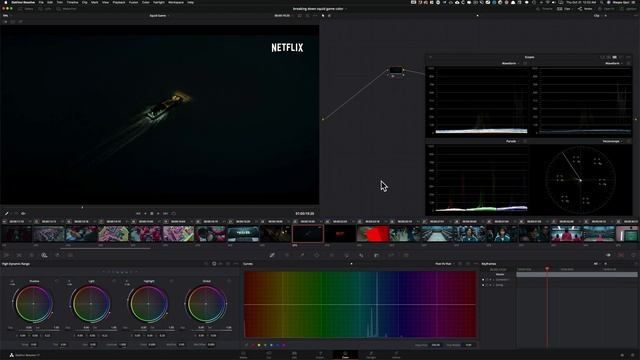Viewport: 640px width, 360px height.
Task: Select the red clip thumbnail
Action: pyautogui.click(x=372, y=234)
